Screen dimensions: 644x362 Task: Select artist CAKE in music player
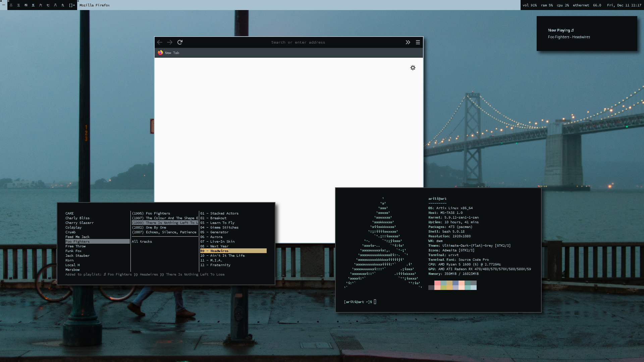point(69,214)
